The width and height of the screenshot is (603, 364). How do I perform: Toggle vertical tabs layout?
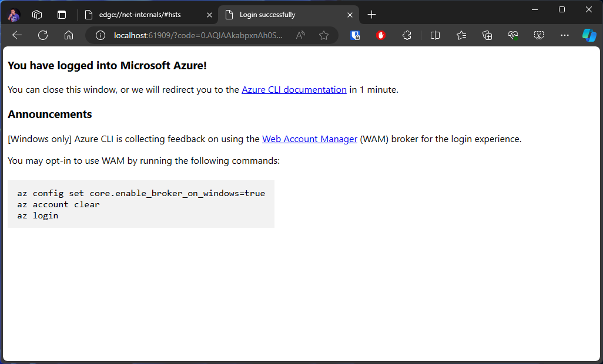(x=62, y=14)
